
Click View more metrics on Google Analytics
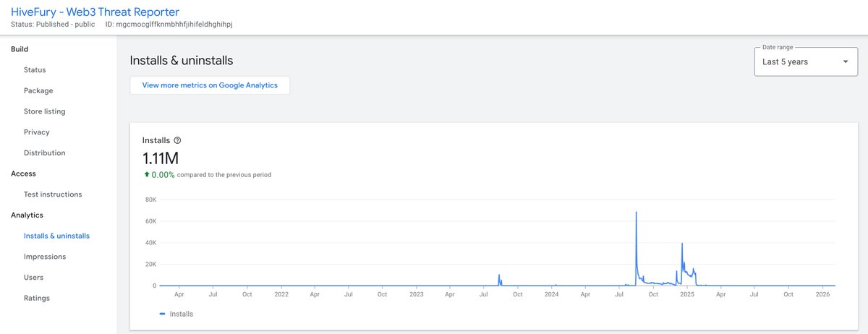[210, 85]
